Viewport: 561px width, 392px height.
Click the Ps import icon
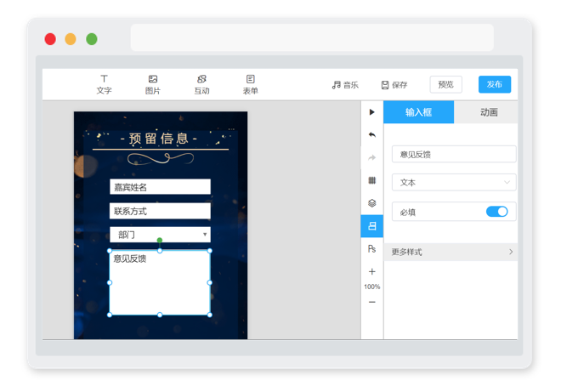click(372, 248)
